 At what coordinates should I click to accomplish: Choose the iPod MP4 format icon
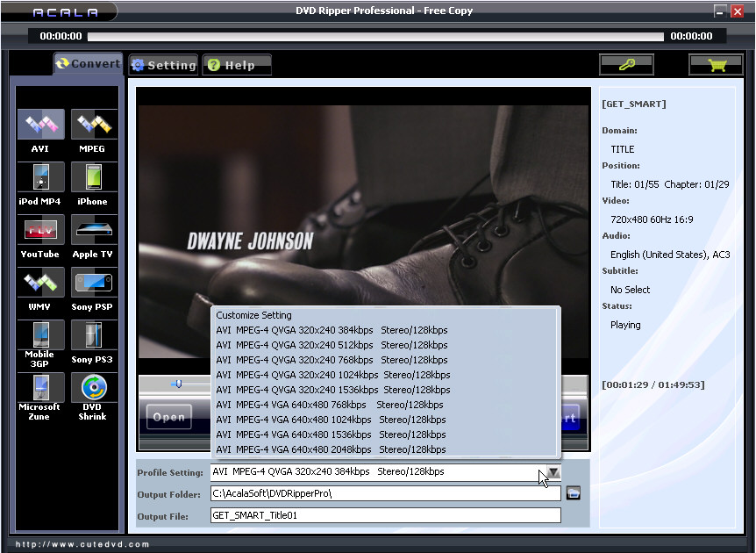(41, 177)
